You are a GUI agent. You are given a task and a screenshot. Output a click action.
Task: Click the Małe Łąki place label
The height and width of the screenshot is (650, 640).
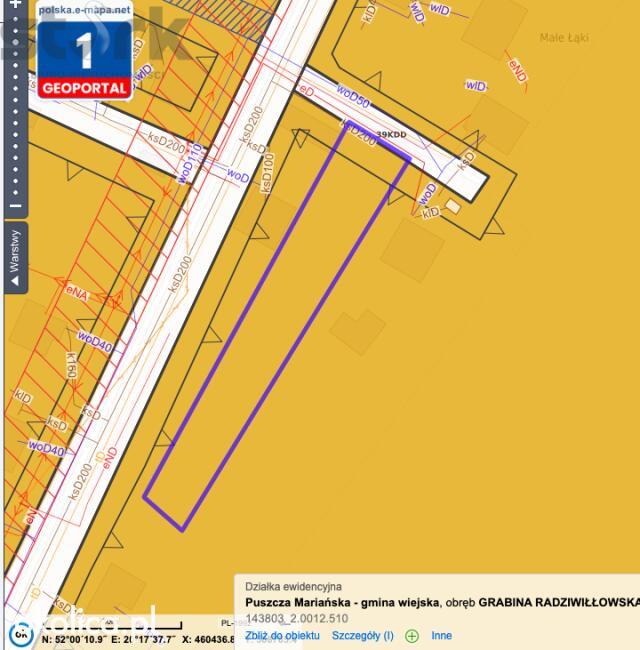[564, 38]
